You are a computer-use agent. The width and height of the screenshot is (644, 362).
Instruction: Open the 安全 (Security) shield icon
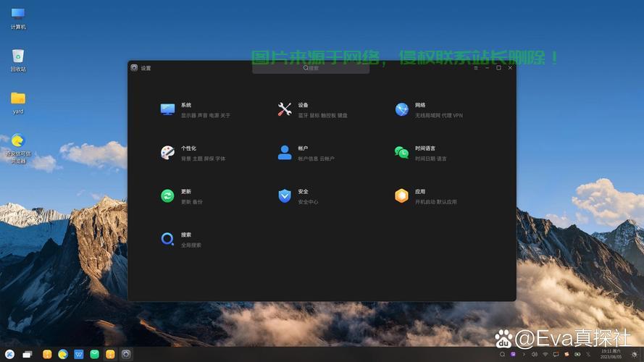[x=285, y=195]
